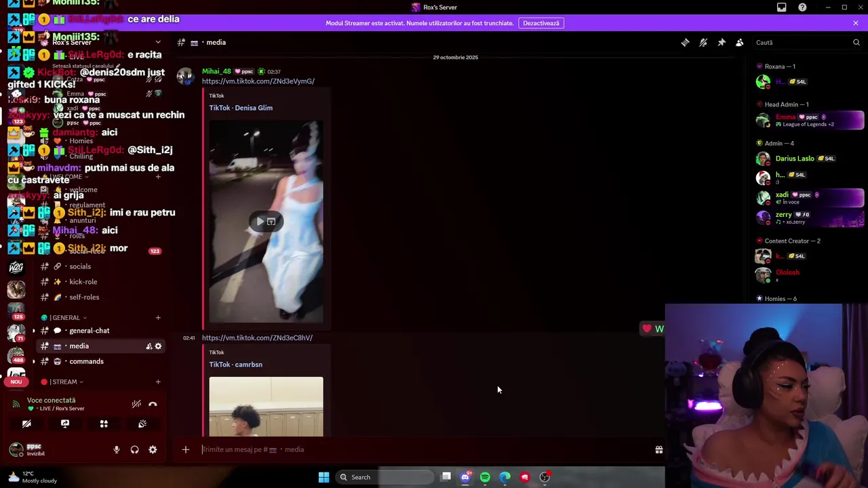Open the general-chat channel
This screenshot has height=488, width=868.
pyautogui.click(x=89, y=331)
